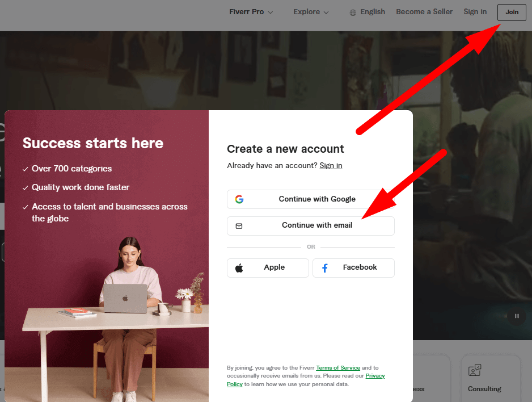The image size is (532, 402).
Task: Click the Google logo icon
Action: (x=239, y=199)
